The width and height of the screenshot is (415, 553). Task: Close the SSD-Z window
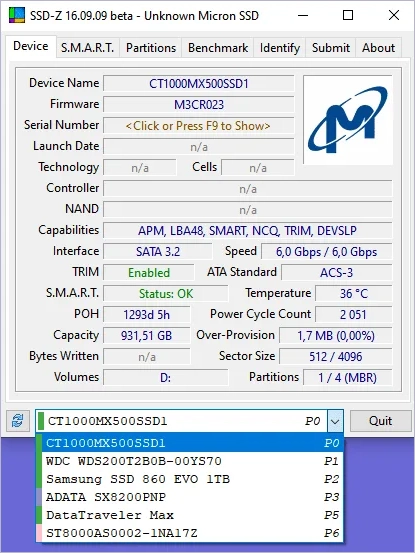click(x=393, y=16)
